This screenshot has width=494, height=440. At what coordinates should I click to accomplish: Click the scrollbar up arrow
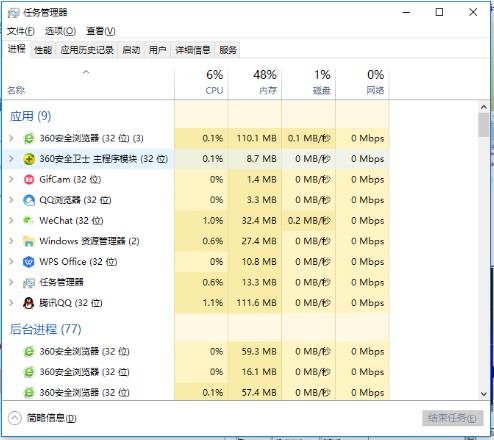coord(484,107)
